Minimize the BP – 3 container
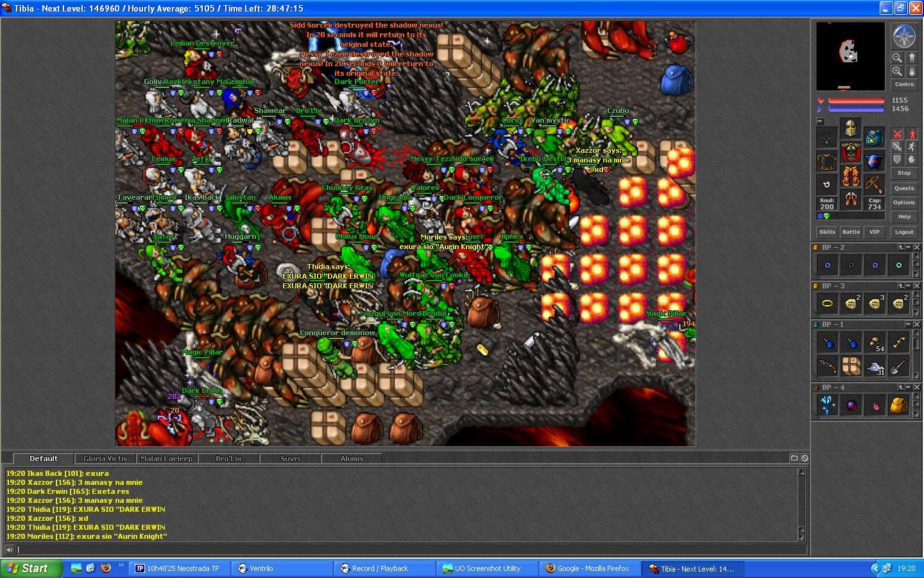 coord(909,286)
